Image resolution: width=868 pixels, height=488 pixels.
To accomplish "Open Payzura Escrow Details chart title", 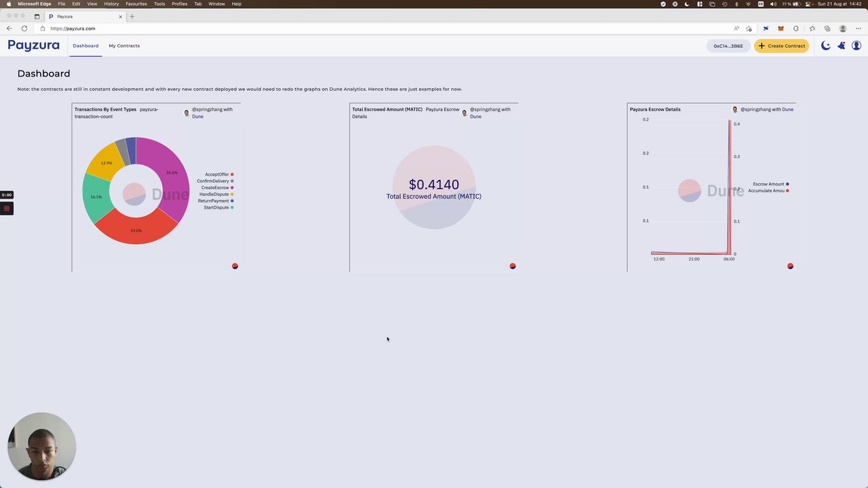I will [x=655, y=109].
